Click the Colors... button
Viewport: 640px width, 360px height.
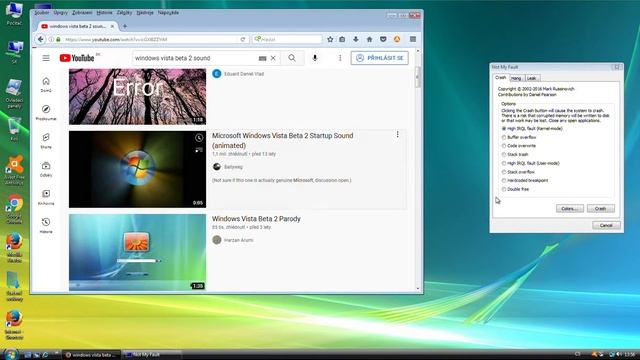tap(569, 209)
